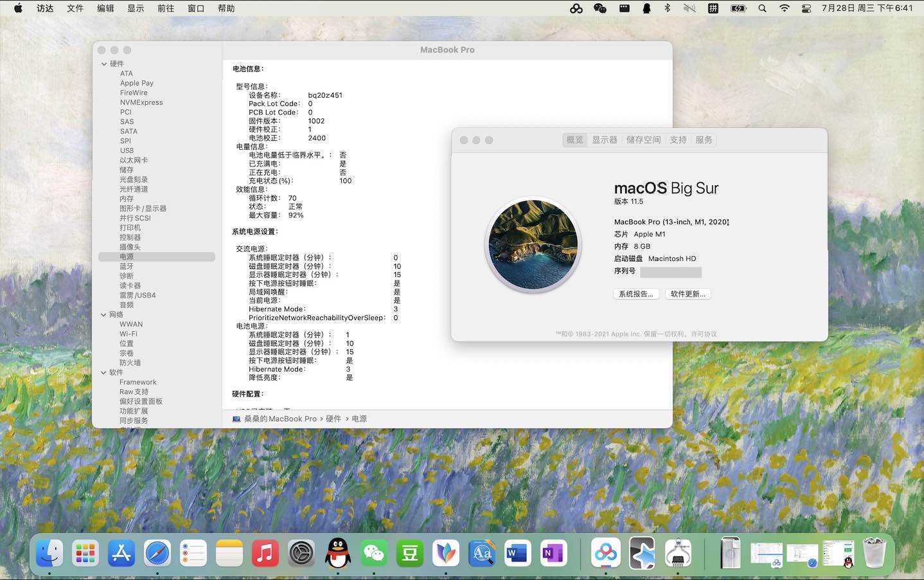Screen dimensions: 924x580
Task: Click the 系统报告... button
Action: (x=635, y=294)
